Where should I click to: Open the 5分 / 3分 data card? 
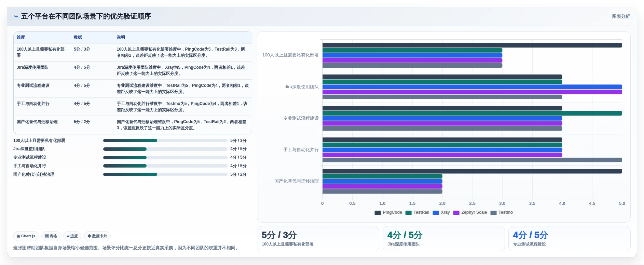point(318,239)
